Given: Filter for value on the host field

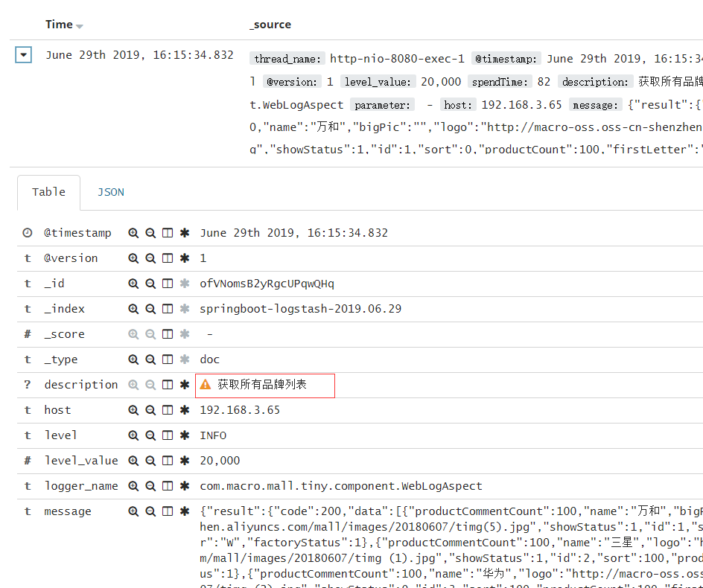Looking at the screenshot, I should pyautogui.click(x=133, y=409).
